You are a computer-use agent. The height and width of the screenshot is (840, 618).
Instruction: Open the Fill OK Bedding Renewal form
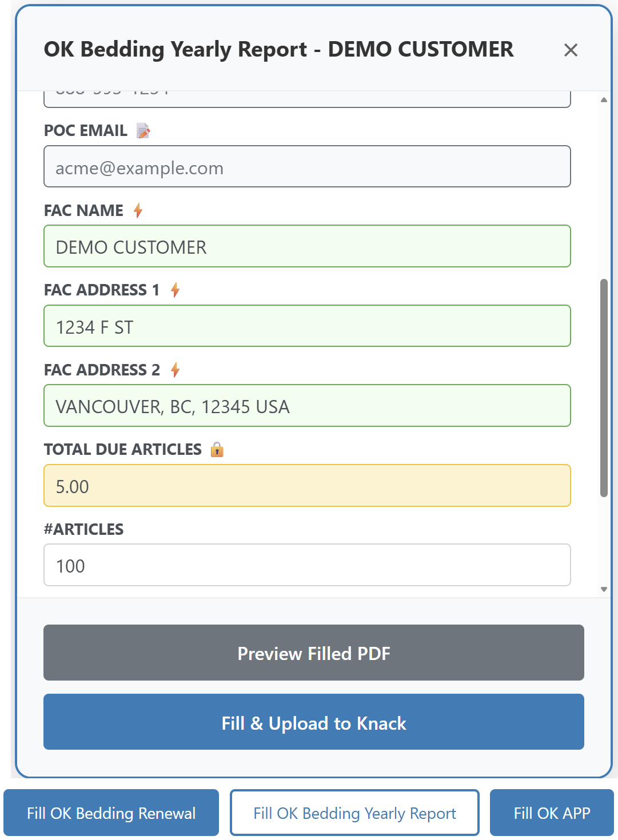[x=111, y=813]
